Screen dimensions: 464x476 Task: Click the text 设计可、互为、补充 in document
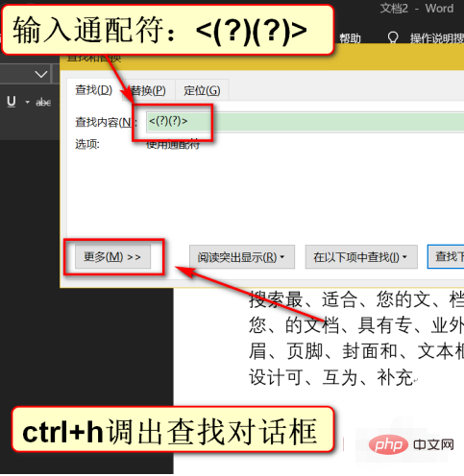tap(330, 377)
